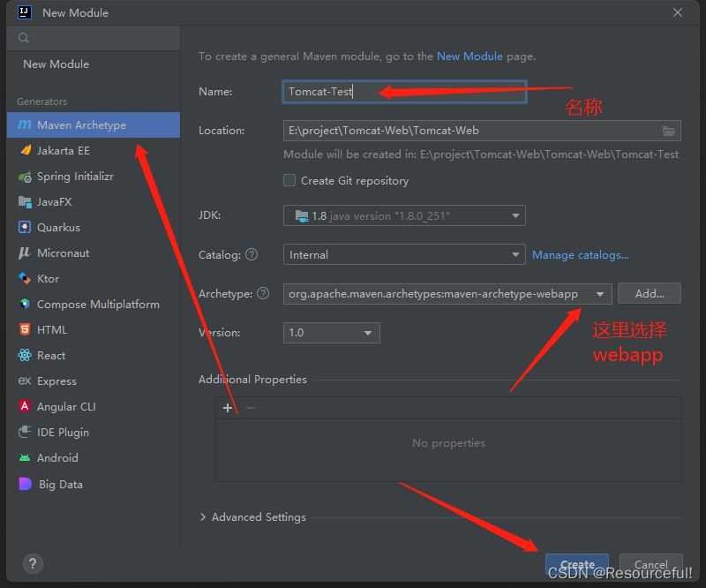Remove property with minus icon
Image resolution: width=706 pixels, height=588 pixels.
click(x=251, y=408)
